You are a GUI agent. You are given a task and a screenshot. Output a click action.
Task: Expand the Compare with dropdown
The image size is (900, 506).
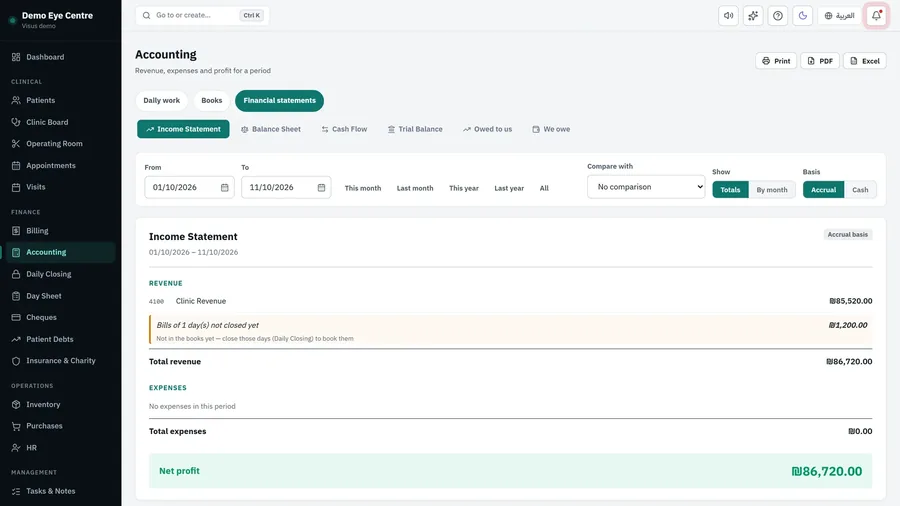coord(646,187)
